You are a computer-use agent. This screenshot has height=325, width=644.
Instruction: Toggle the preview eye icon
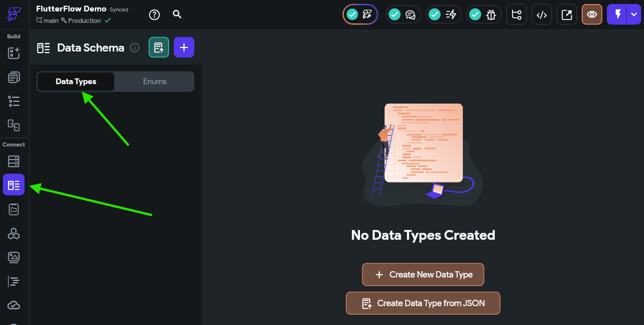click(592, 14)
